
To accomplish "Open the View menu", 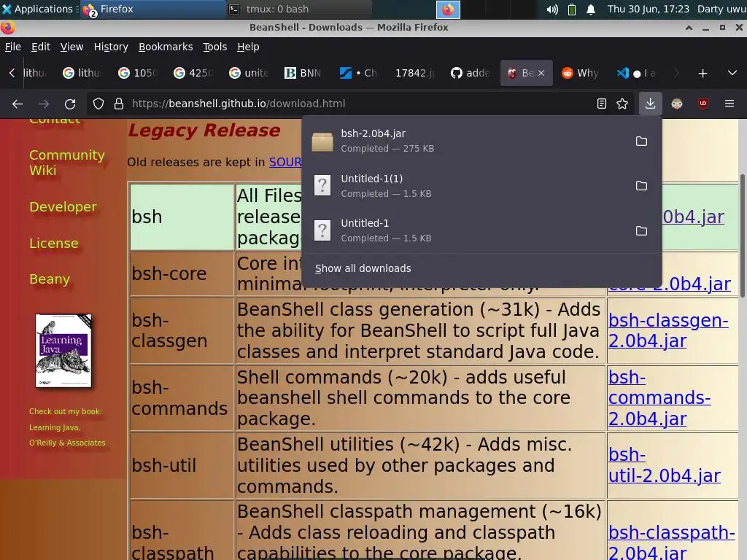I will pyautogui.click(x=72, y=47).
